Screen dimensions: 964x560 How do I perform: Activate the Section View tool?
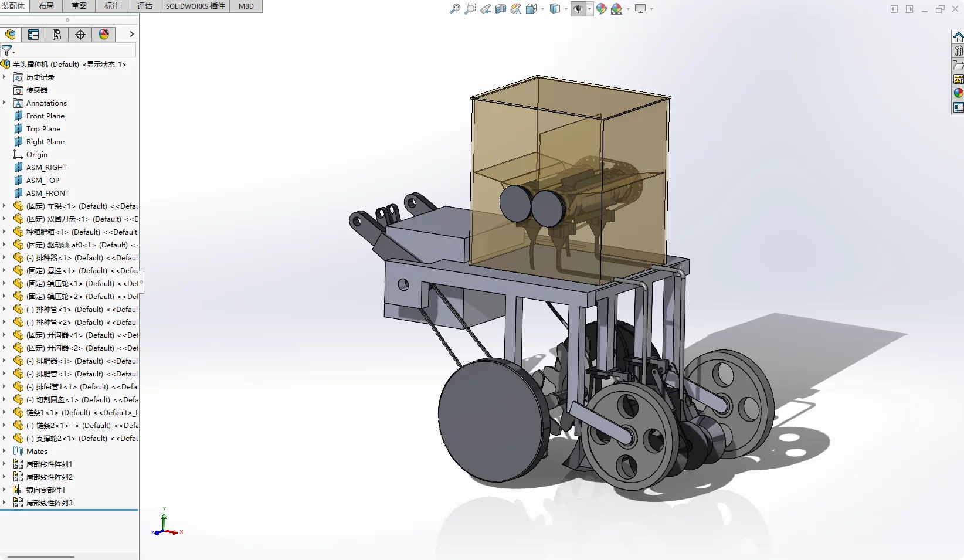click(500, 9)
